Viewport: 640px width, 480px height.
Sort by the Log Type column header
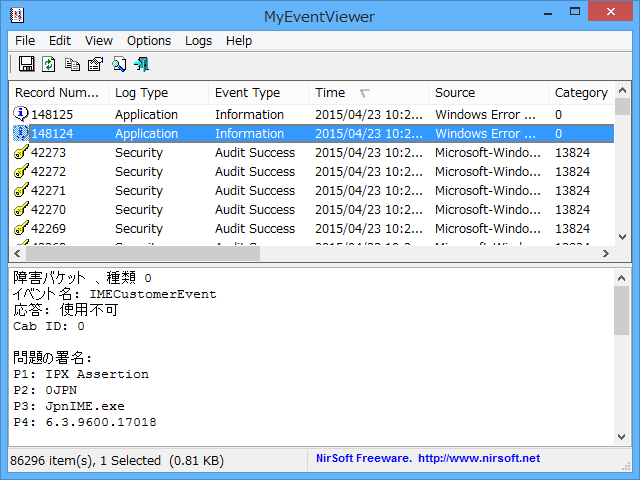158,93
